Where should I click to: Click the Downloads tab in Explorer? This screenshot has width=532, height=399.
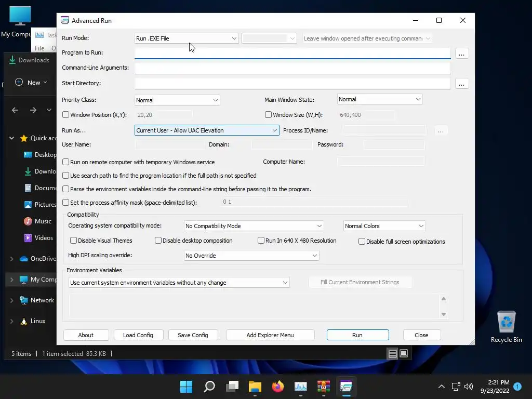click(30, 60)
